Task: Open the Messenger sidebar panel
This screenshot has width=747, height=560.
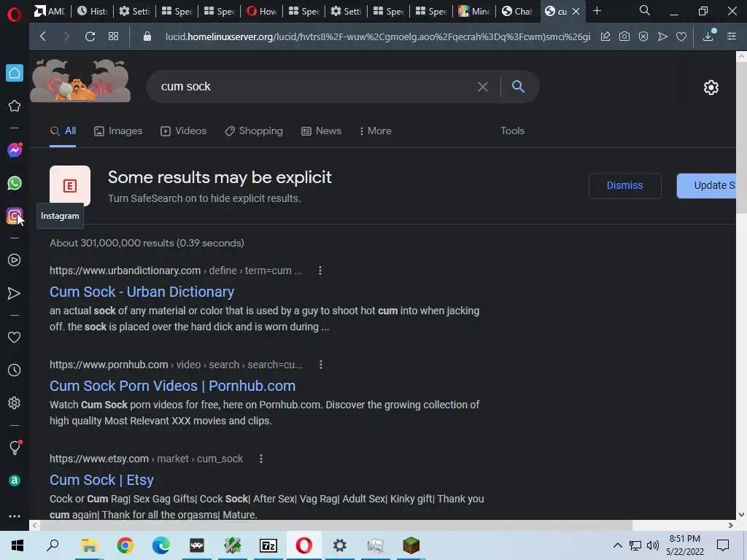Action: [15, 150]
